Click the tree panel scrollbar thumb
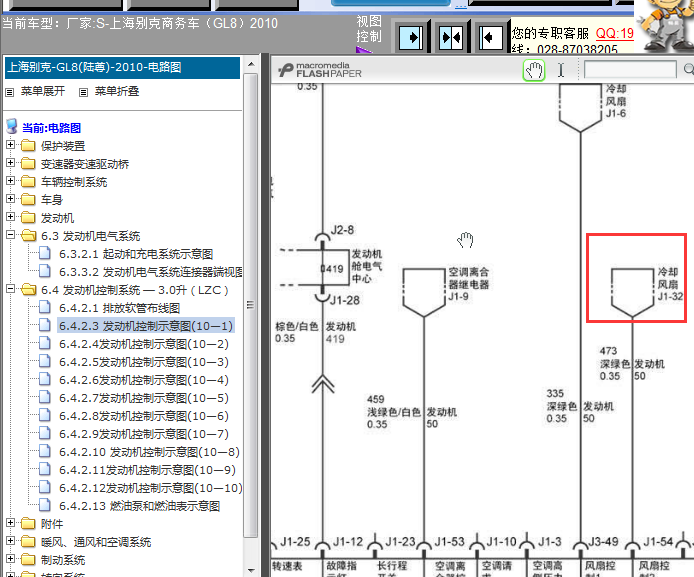The width and height of the screenshot is (694, 577). click(x=251, y=305)
